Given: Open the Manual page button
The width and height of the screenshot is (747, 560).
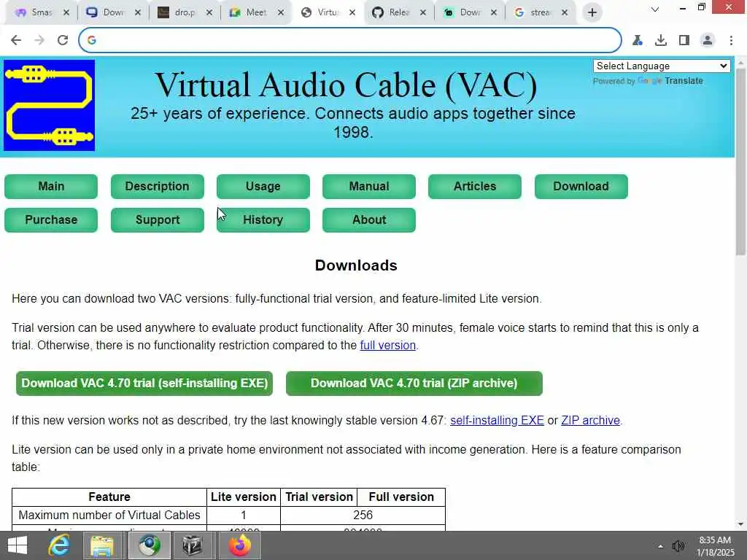Looking at the screenshot, I should pyautogui.click(x=368, y=186).
